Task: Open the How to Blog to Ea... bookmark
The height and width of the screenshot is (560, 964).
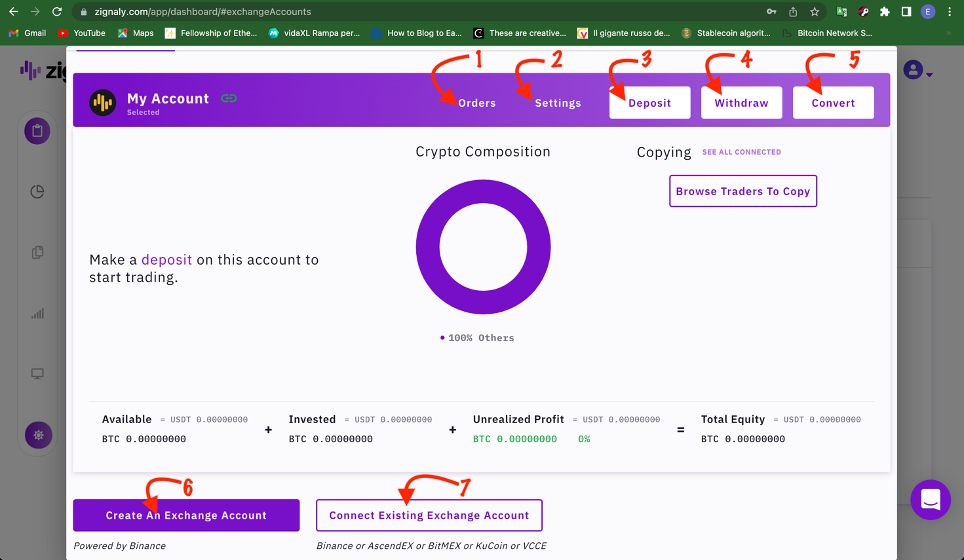Action: [416, 33]
